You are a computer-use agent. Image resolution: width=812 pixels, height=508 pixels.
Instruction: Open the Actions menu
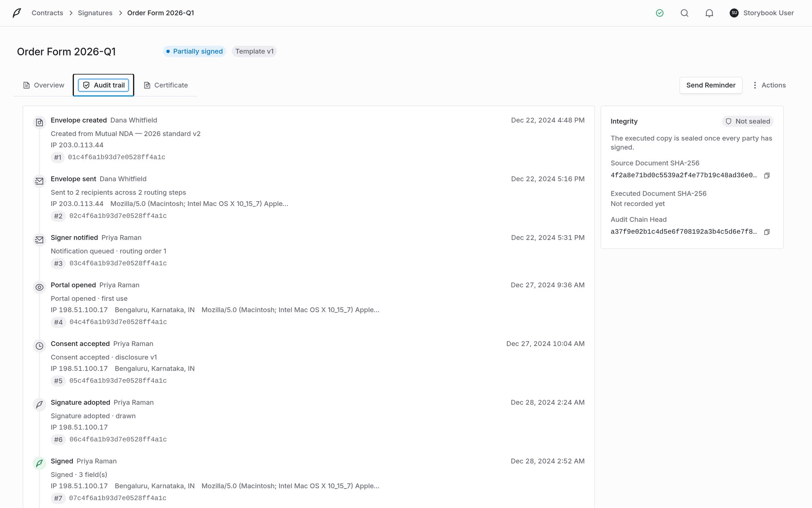point(769,85)
